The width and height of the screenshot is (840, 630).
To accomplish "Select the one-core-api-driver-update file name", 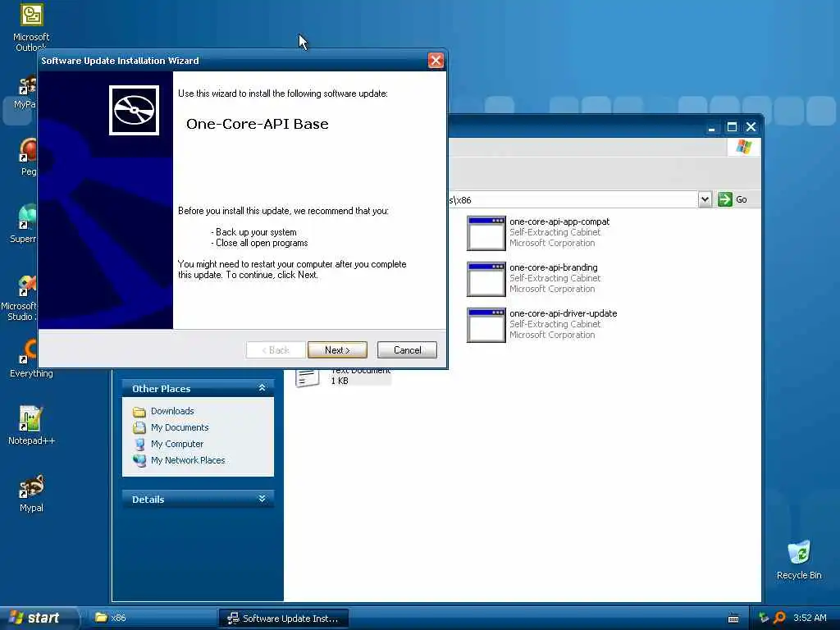I will [x=563, y=313].
